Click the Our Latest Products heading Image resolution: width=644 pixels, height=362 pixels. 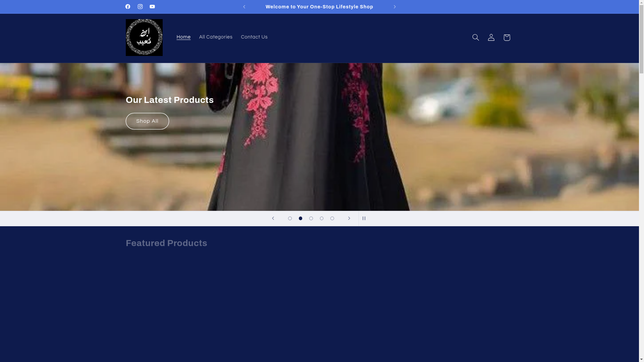point(170,100)
